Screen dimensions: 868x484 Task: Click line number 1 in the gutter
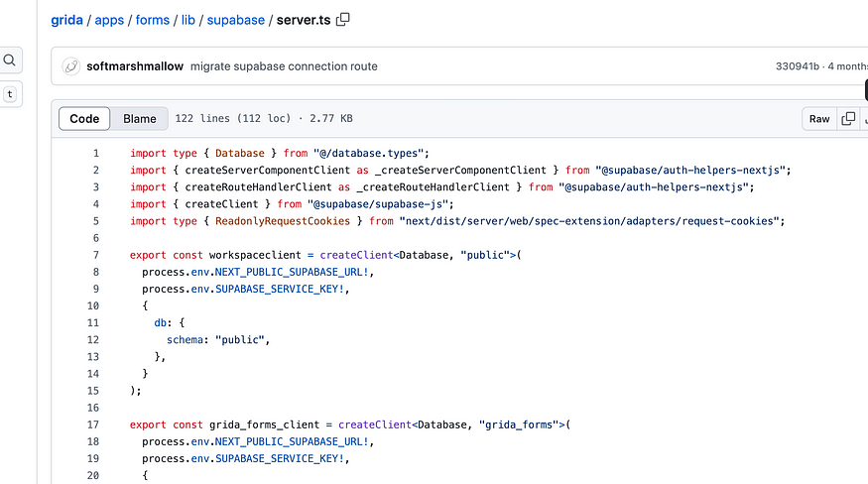point(96,153)
